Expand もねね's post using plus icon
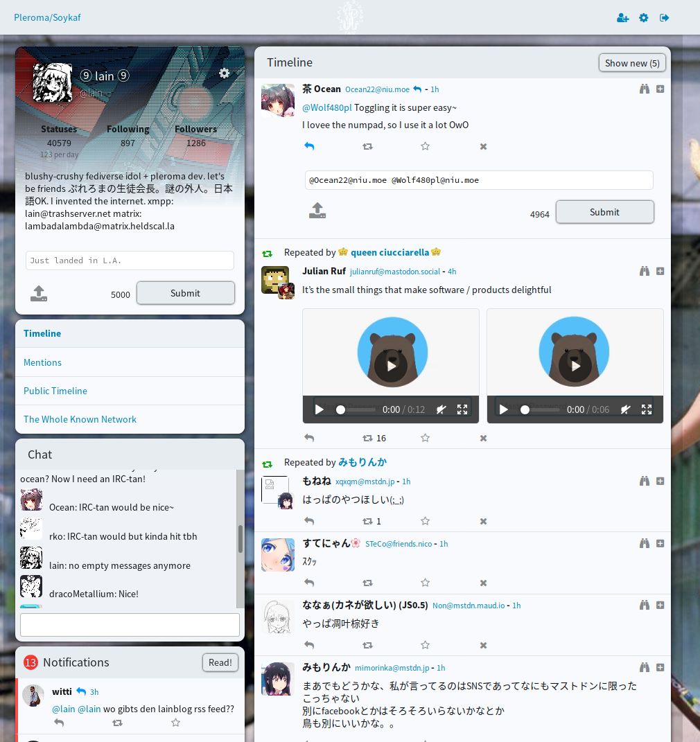This screenshot has width=700, height=742. tap(660, 481)
